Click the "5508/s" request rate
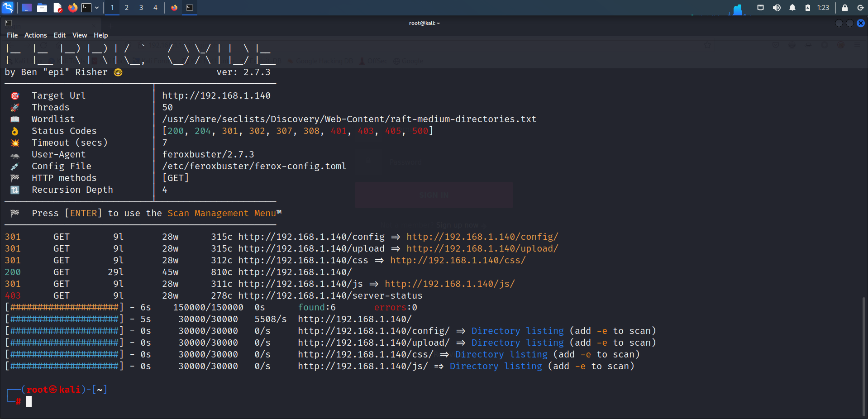Viewport: 868px width, 419px height. pos(271,319)
